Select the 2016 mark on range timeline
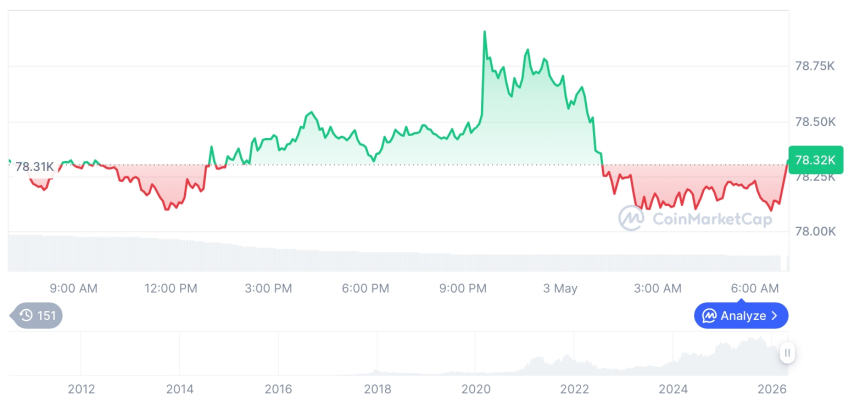860x401 pixels. pyautogui.click(x=279, y=389)
